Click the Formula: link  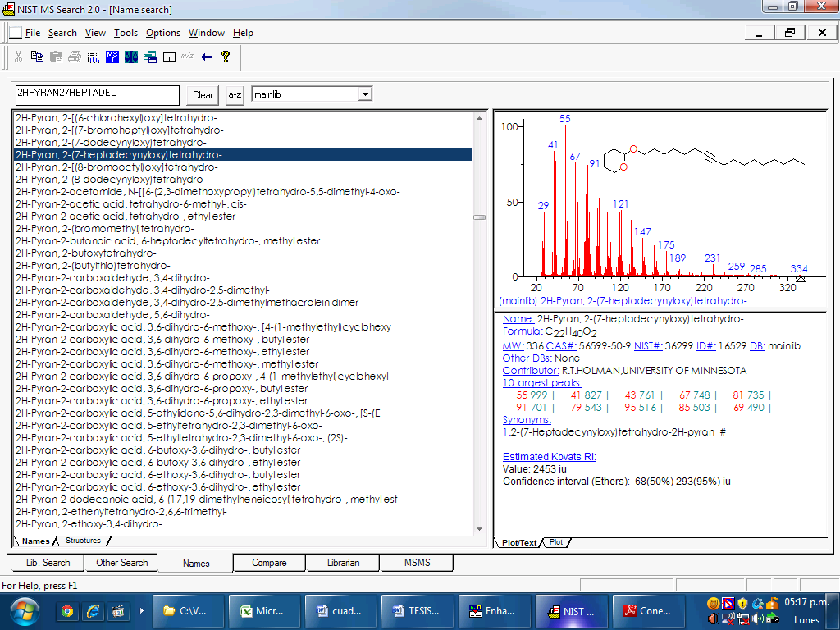click(523, 331)
